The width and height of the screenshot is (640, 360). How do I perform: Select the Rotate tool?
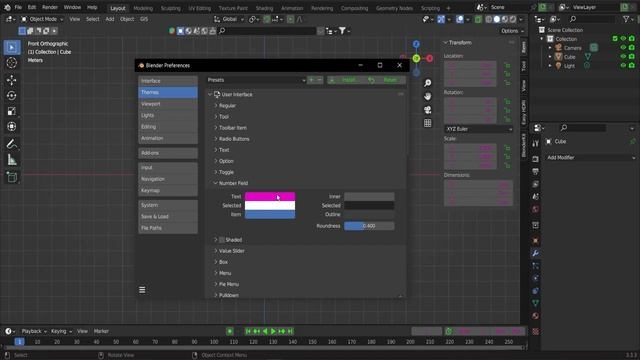[11, 96]
